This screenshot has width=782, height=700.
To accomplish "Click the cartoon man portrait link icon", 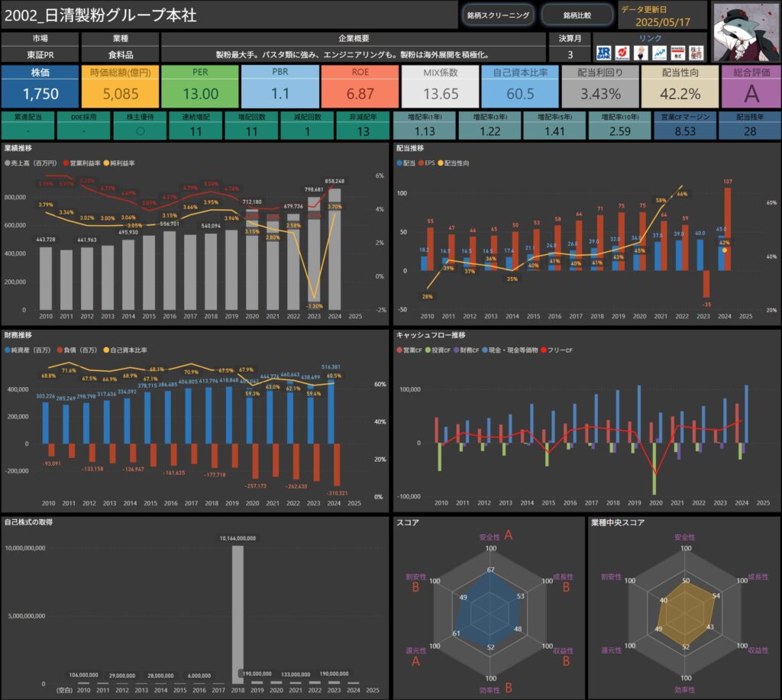I will tap(641, 53).
